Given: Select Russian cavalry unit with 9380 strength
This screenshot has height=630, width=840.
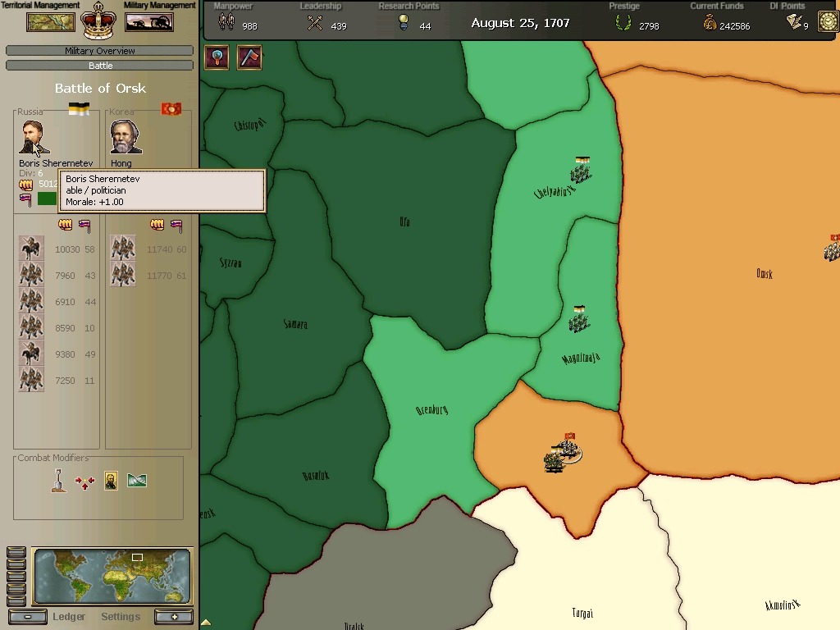Looking at the screenshot, I should tap(31, 354).
